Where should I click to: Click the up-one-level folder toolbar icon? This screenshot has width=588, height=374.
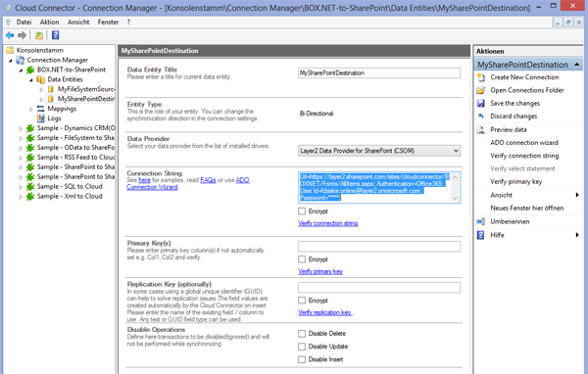(x=39, y=35)
